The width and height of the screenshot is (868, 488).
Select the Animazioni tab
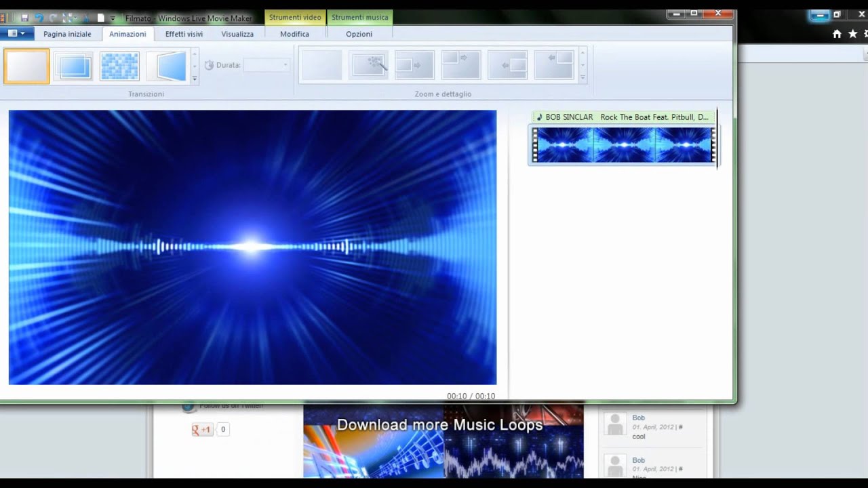point(127,34)
